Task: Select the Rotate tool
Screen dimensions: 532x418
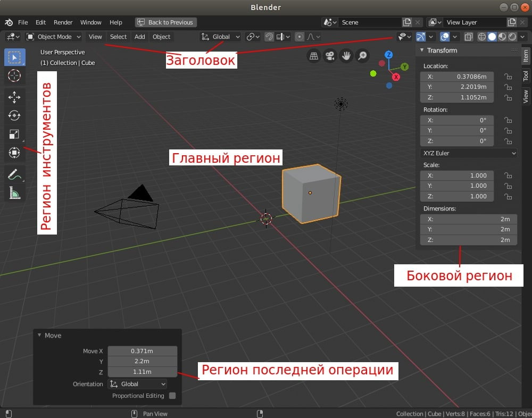Action: [x=14, y=115]
